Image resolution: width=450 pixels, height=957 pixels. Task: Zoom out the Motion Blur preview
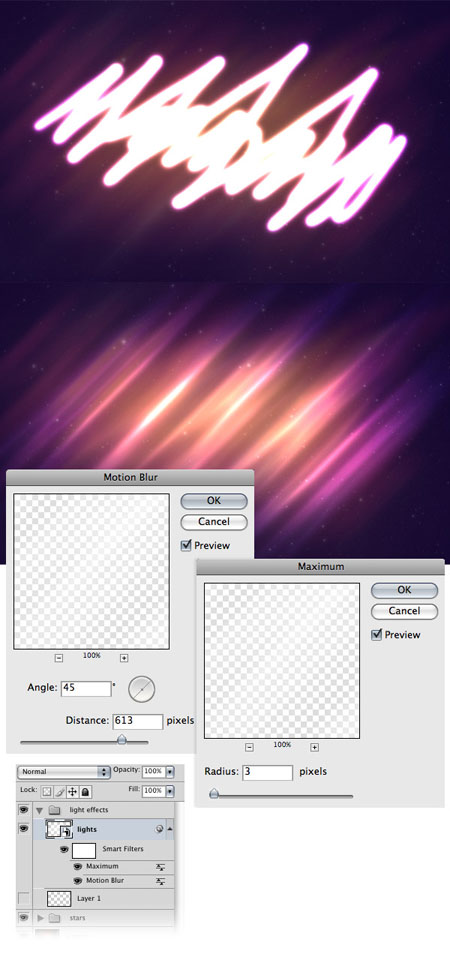click(x=59, y=658)
